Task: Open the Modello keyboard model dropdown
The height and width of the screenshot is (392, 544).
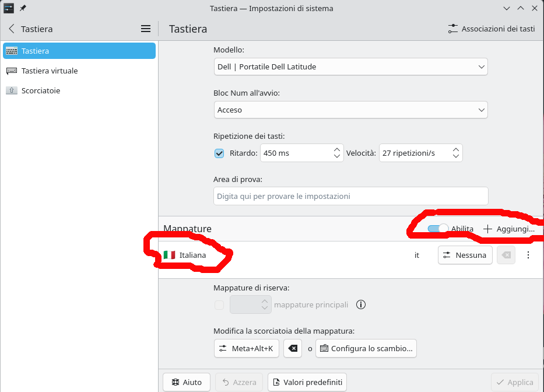Action: pos(350,67)
